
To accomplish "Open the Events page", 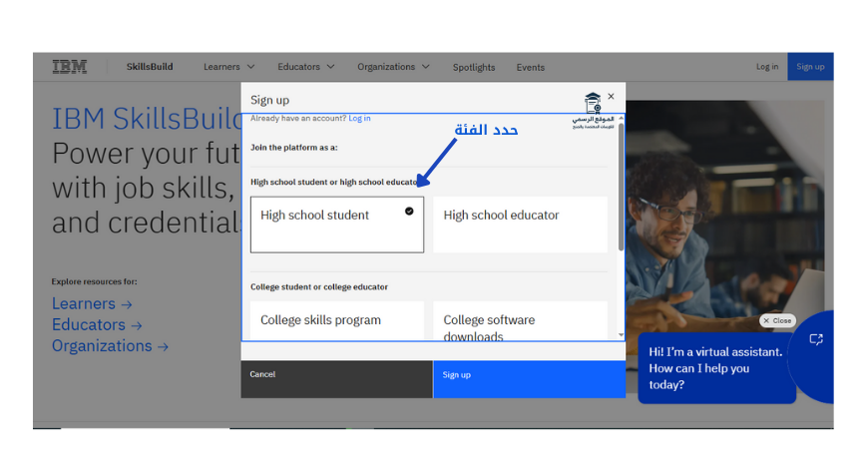I will [x=531, y=67].
